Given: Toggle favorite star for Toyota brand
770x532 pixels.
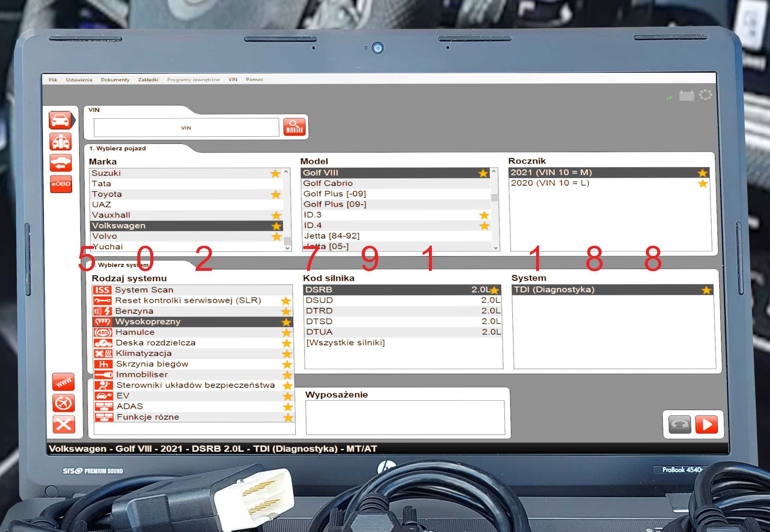Looking at the screenshot, I should (x=276, y=195).
